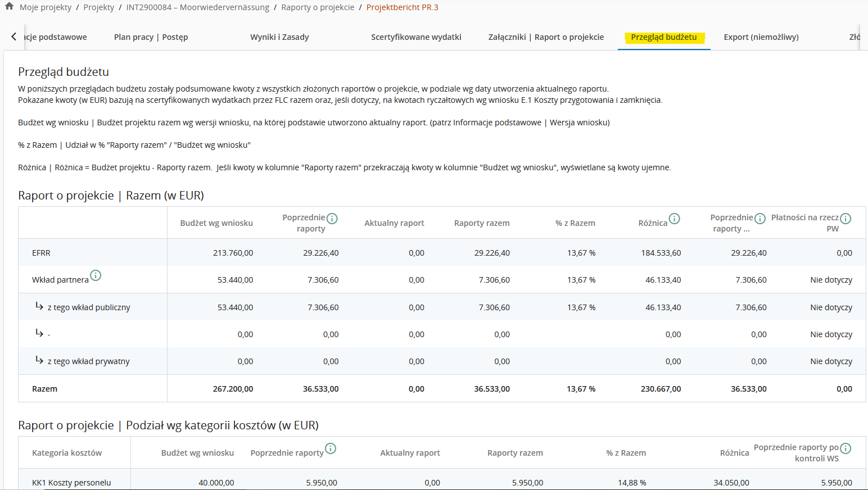This screenshot has width=868, height=490.
Task: Click info icon beside Różnica column header
Action: click(x=674, y=219)
